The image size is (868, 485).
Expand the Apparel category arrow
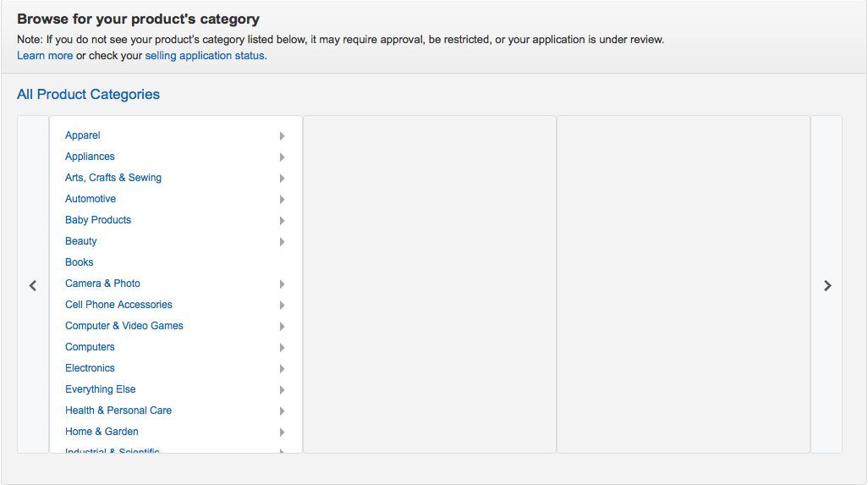[x=282, y=135]
